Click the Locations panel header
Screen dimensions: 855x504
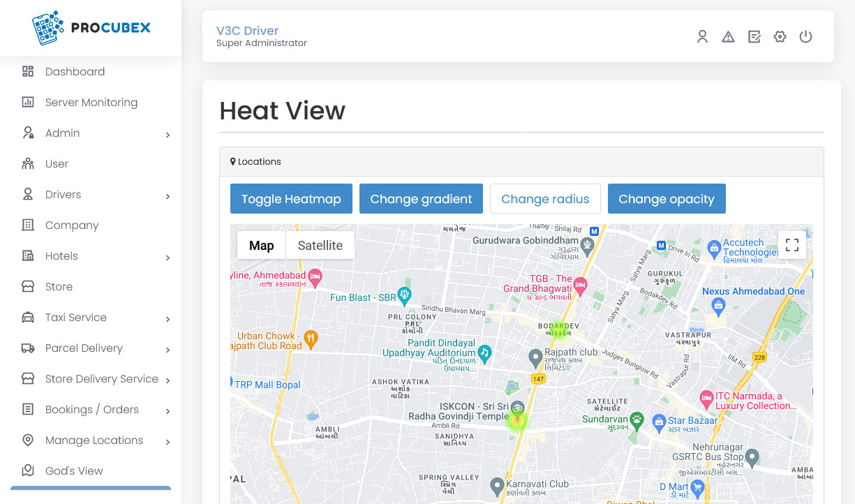click(521, 161)
